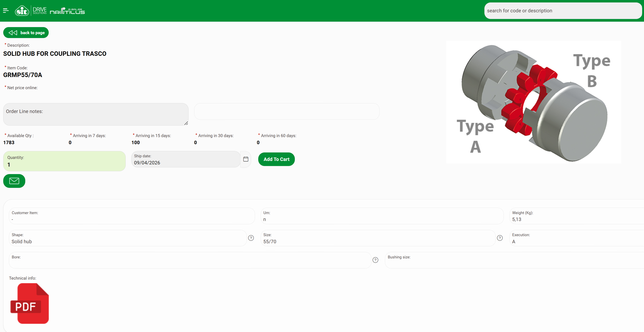Click the green envelope email button
This screenshot has height=332, width=644.
pos(14,181)
